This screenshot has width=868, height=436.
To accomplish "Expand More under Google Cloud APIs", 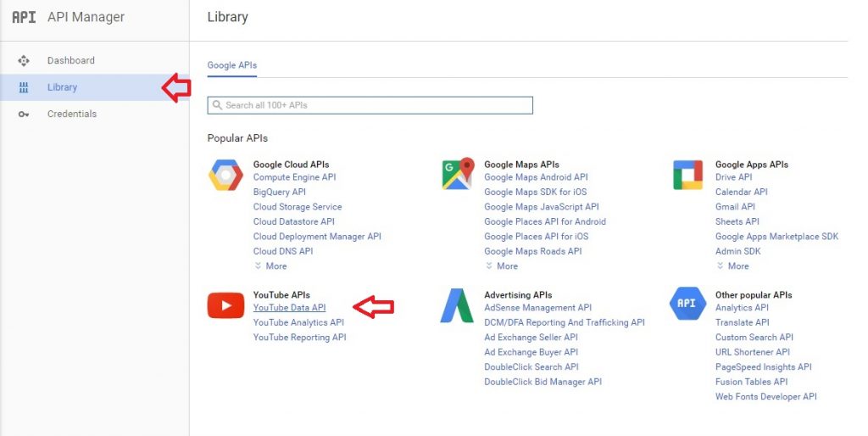I will click(270, 266).
